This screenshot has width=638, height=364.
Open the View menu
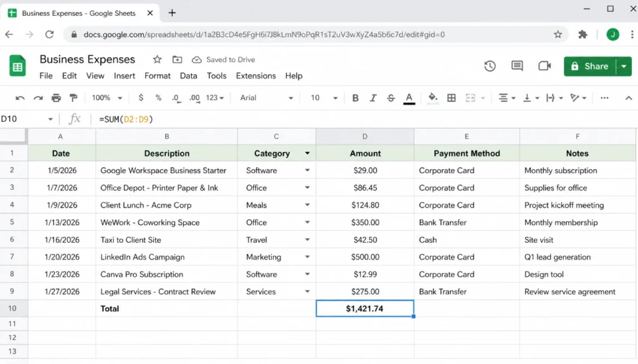click(95, 76)
